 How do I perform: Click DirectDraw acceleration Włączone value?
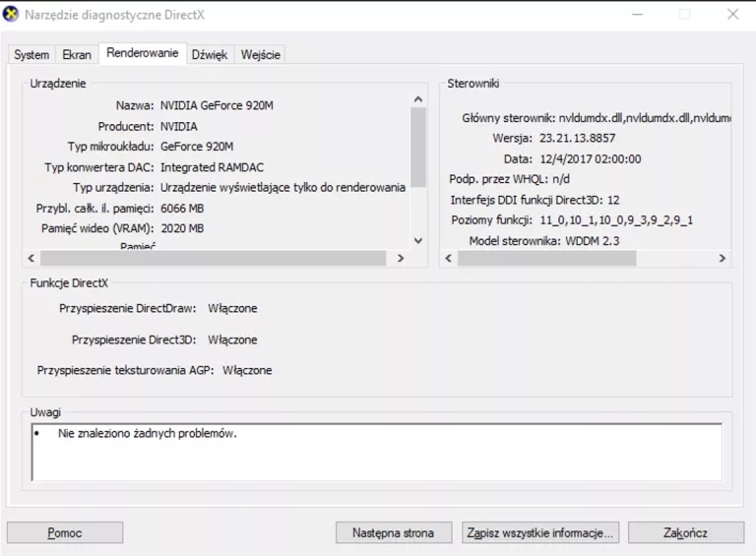tap(232, 308)
